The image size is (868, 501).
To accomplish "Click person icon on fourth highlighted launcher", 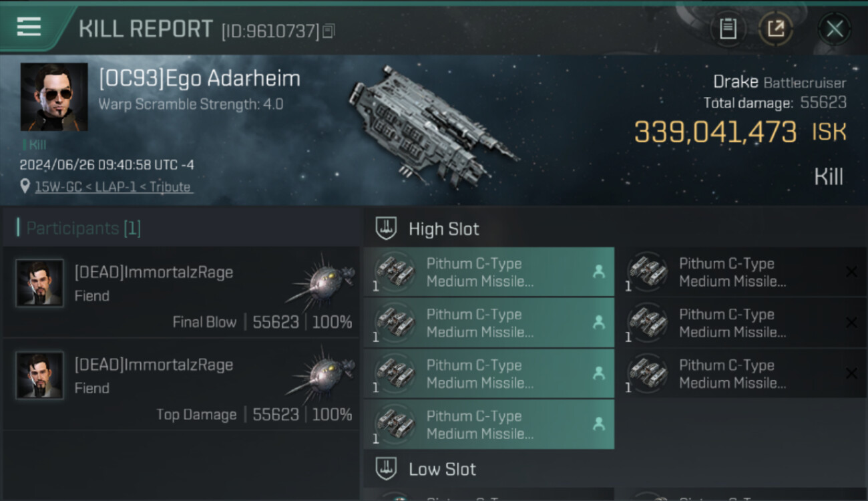I will click(x=599, y=424).
